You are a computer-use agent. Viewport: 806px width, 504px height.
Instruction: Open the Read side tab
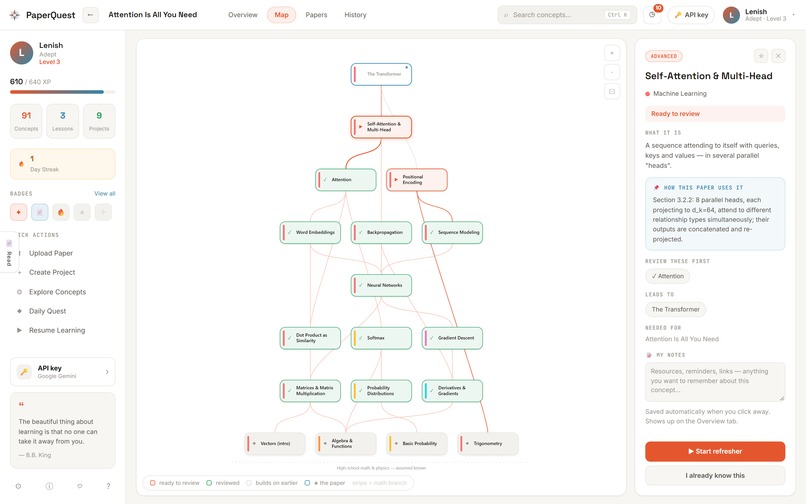(9, 253)
